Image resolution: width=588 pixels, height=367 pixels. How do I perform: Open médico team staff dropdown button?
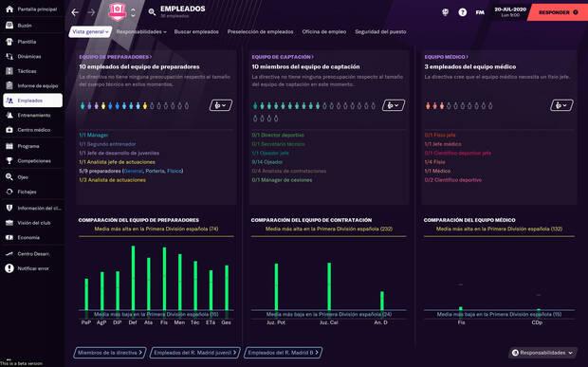pyautogui.click(x=561, y=105)
